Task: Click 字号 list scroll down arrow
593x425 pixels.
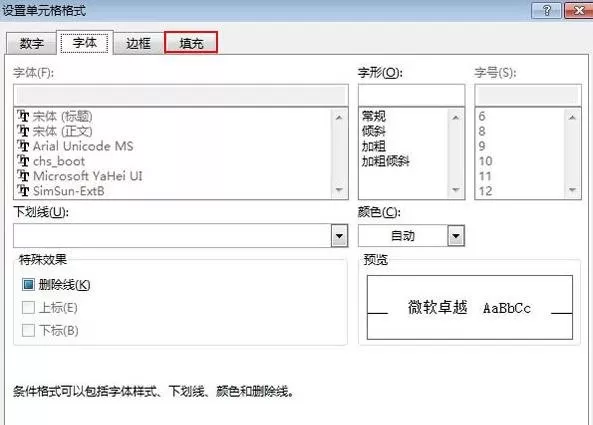Action: pyautogui.click(x=572, y=190)
